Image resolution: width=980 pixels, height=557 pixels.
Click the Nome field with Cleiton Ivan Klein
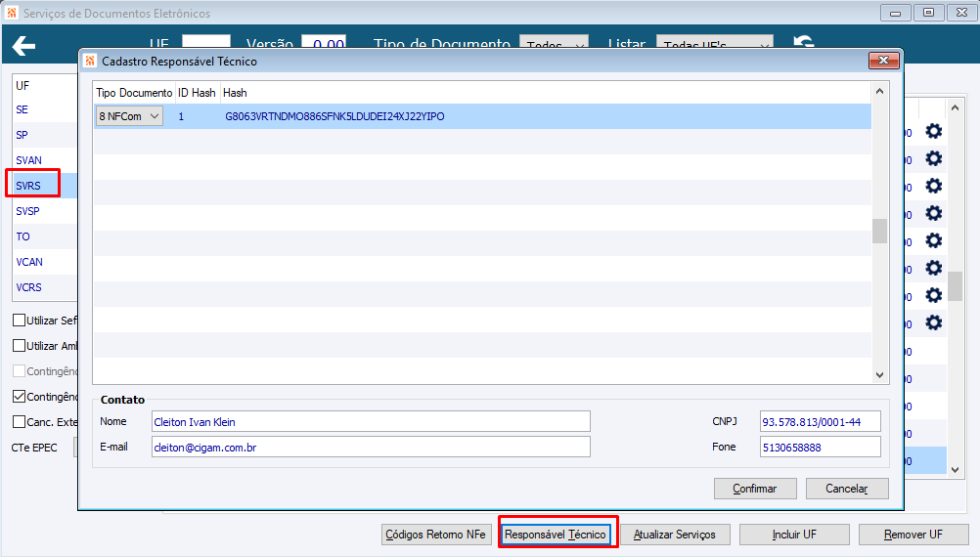pos(371,421)
